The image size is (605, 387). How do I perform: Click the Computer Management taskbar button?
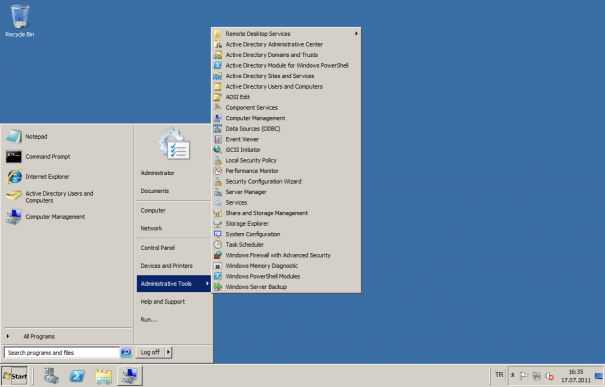130,375
